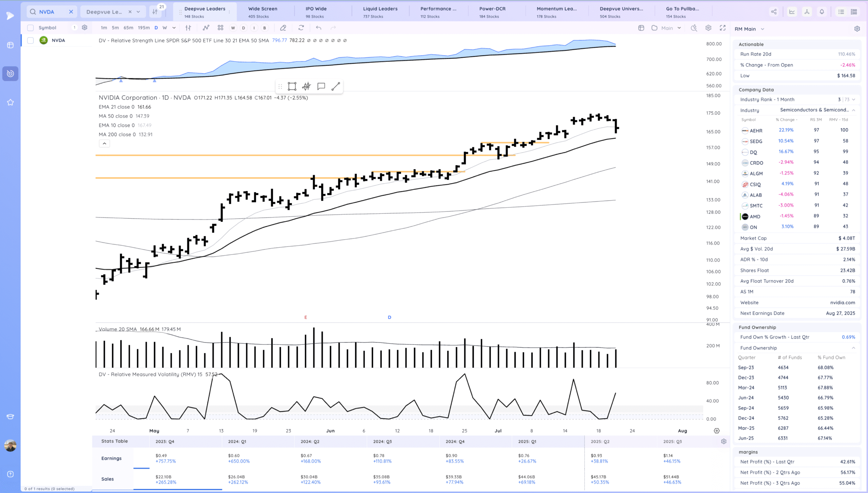Undo the last chart action
This screenshot has height=493, width=868.
318,28
